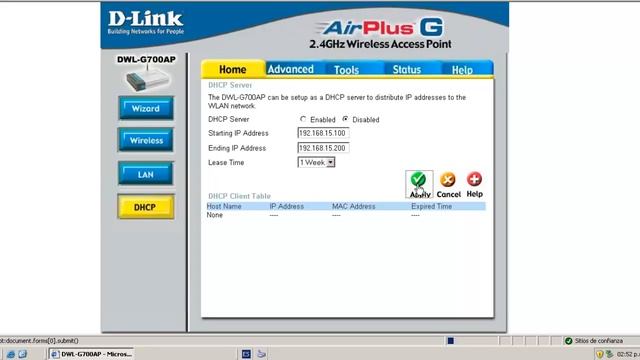Screen dimensions: 640x360
Task: Click the security shield tray icon
Action: pyautogui.click(x=599, y=354)
